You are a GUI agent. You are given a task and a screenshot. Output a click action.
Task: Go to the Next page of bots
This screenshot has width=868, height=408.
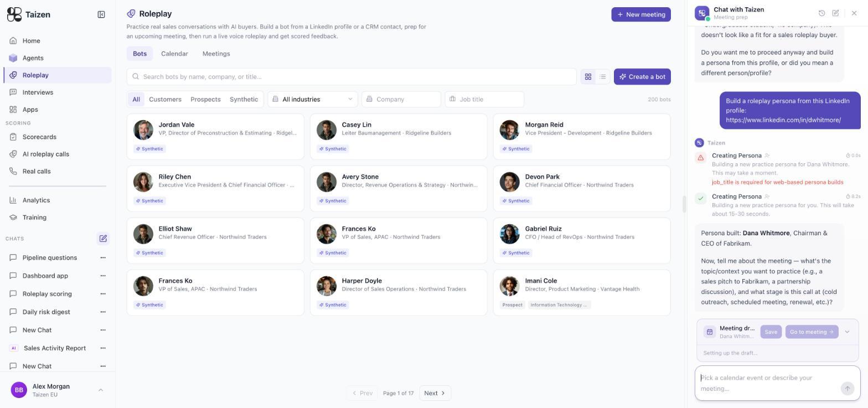tap(435, 393)
